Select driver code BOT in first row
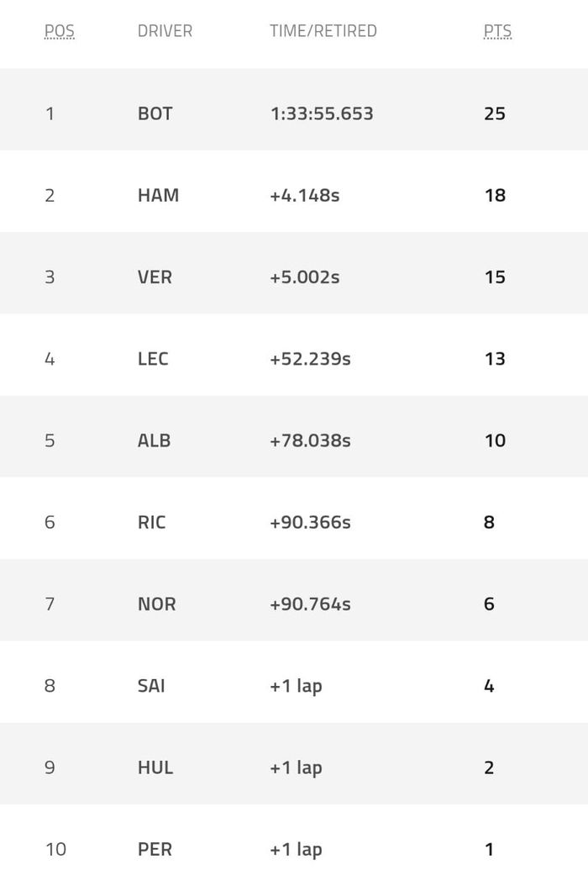 pos(155,113)
